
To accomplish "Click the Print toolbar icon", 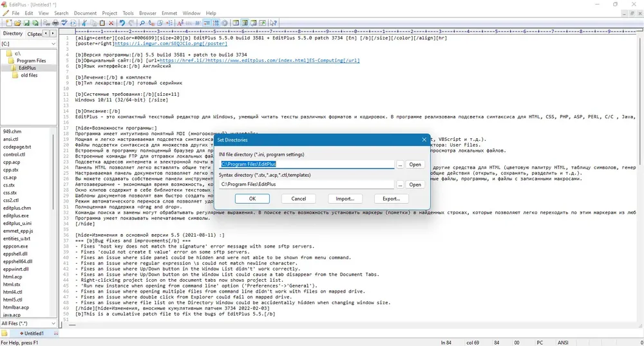I will click(55, 23).
